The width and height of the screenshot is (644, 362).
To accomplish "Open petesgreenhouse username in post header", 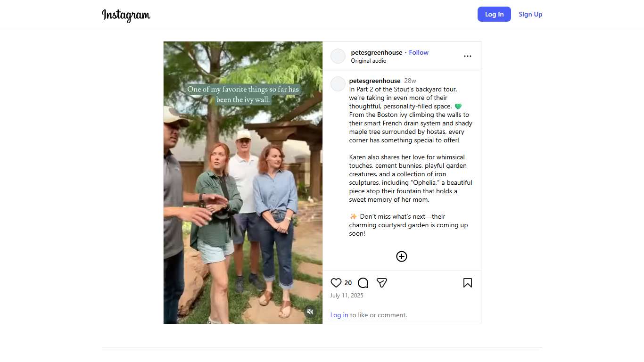I will click(377, 52).
